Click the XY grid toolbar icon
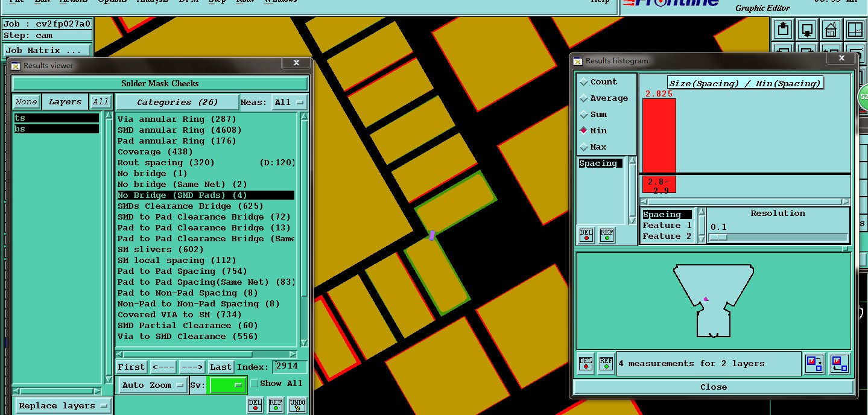The width and height of the screenshot is (868, 415). (x=855, y=29)
